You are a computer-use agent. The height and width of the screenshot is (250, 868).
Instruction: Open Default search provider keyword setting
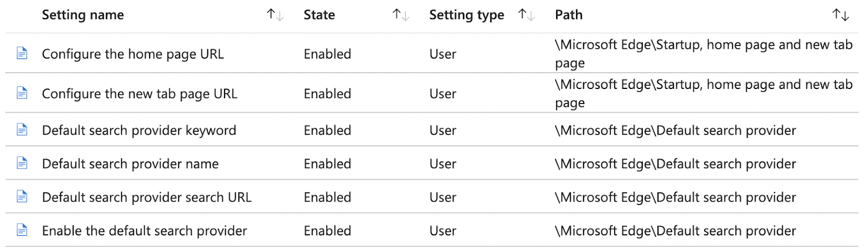point(139,131)
